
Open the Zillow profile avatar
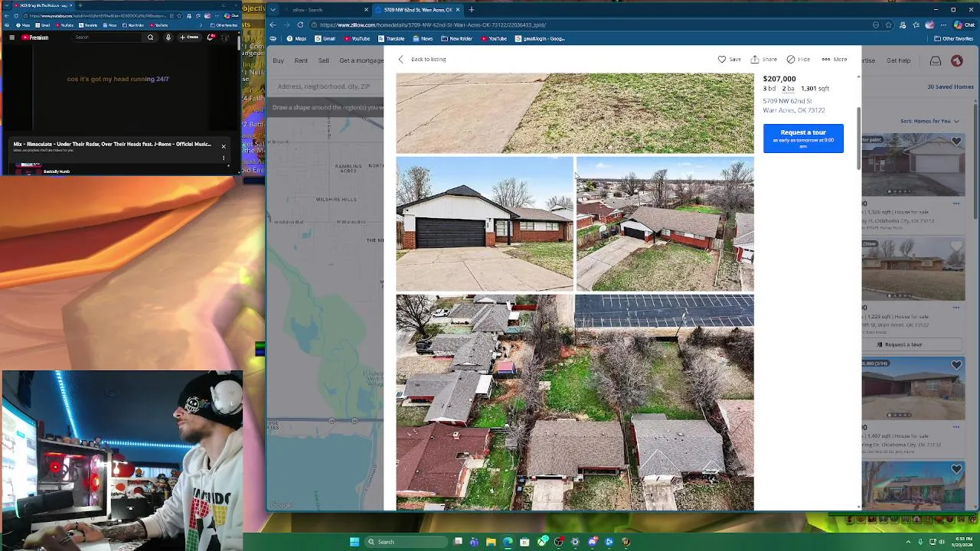(x=957, y=60)
